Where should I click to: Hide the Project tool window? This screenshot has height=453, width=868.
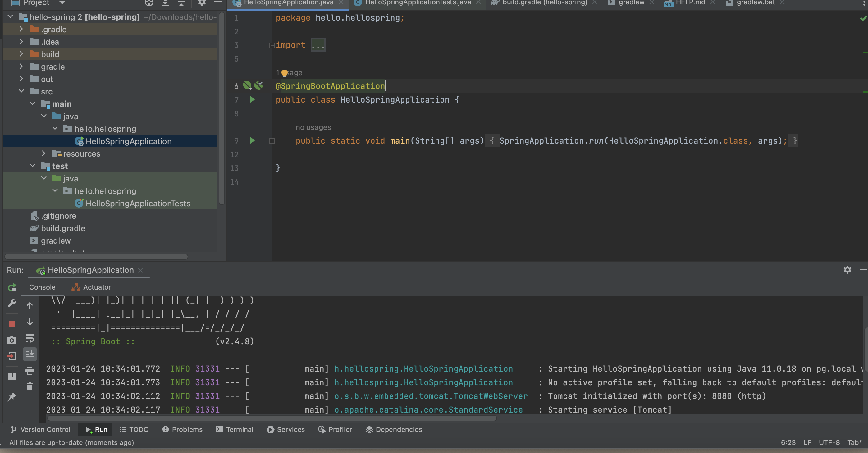click(x=218, y=2)
